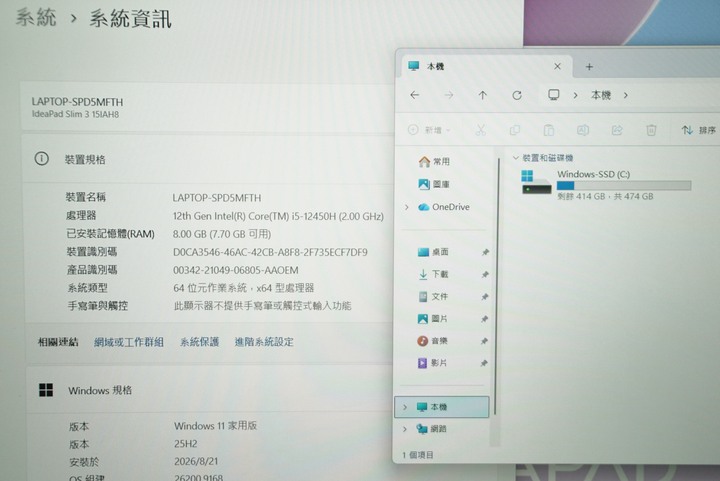Click 本機 in the address breadcrumb

pyautogui.click(x=601, y=95)
